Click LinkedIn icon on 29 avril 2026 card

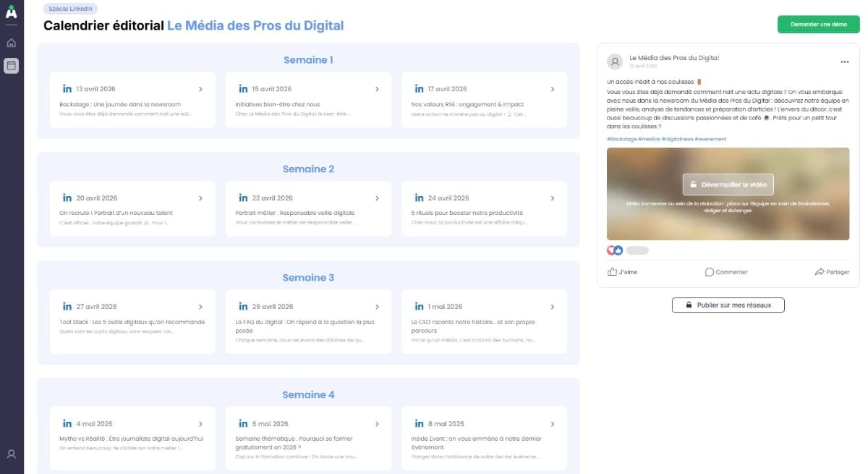click(243, 306)
